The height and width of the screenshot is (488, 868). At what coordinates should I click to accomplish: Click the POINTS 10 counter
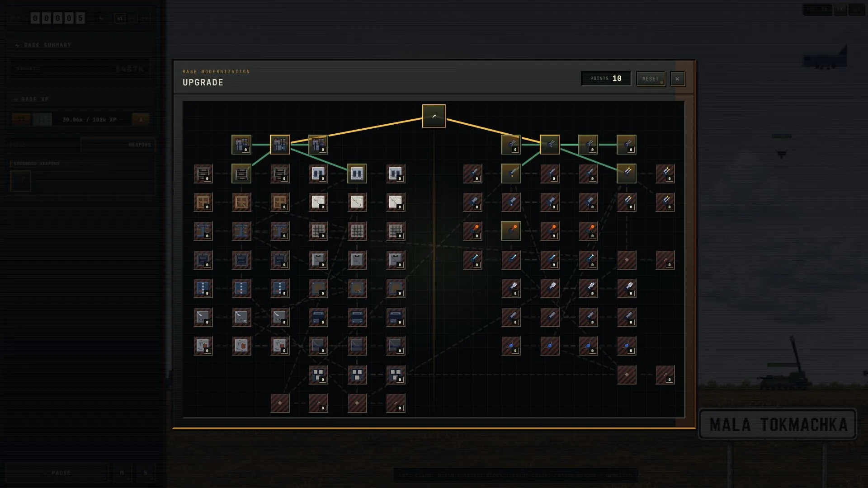606,79
